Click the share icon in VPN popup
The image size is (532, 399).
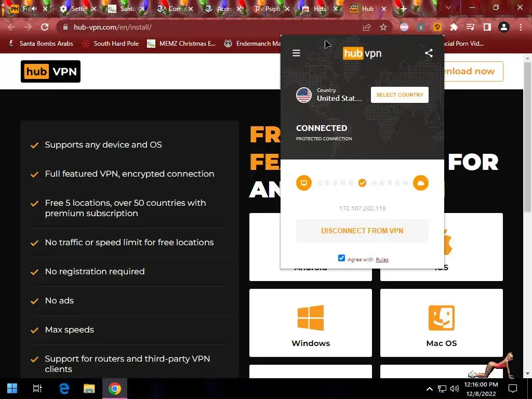pyautogui.click(x=429, y=53)
